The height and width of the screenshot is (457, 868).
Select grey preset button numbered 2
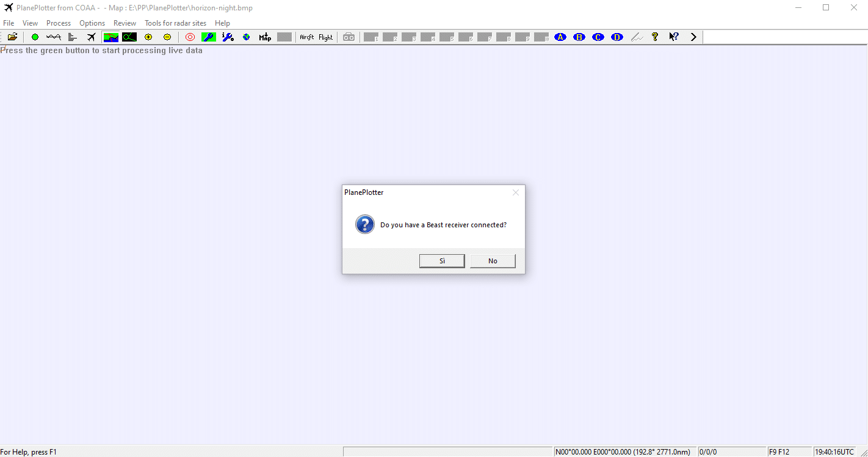pyautogui.click(x=390, y=37)
